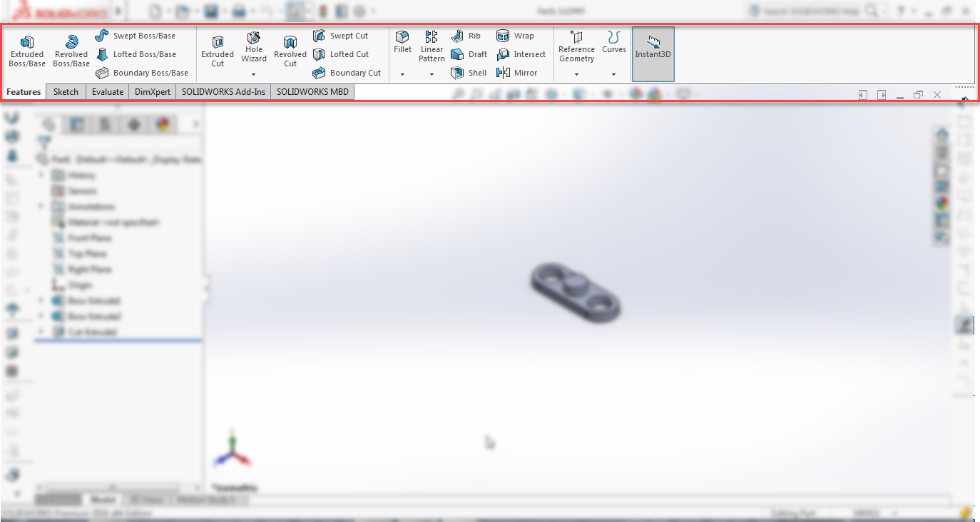Screen dimensions: 980x522
Task: Switch to the Sketch tab
Action: [65, 91]
